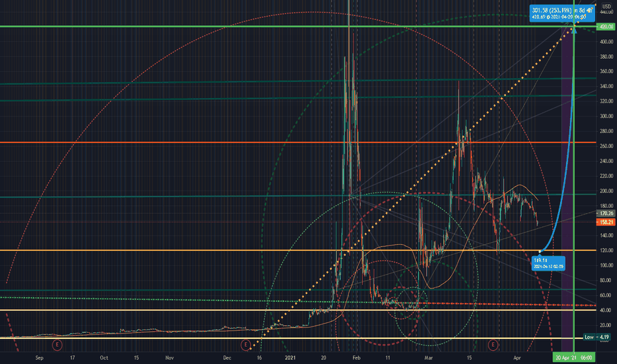
Task: Click the Nov label on time axis
Action: point(169,357)
